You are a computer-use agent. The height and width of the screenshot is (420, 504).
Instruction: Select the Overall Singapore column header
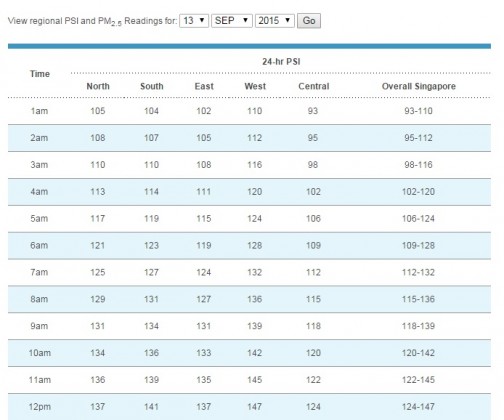(x=419, y=86)
